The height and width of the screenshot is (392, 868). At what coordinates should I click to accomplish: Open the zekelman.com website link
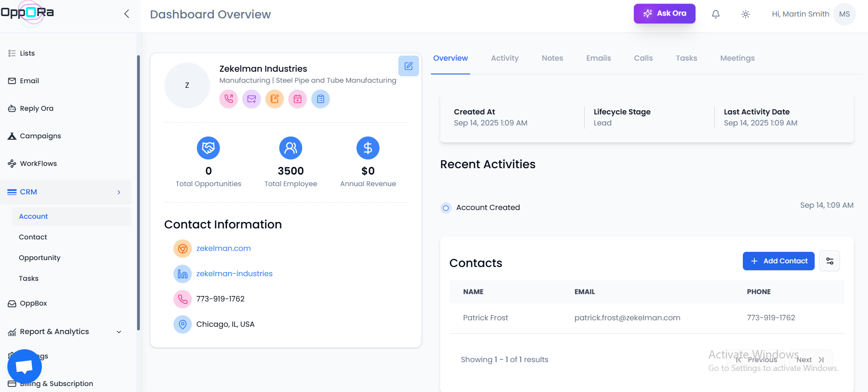[x=223, y=248]
